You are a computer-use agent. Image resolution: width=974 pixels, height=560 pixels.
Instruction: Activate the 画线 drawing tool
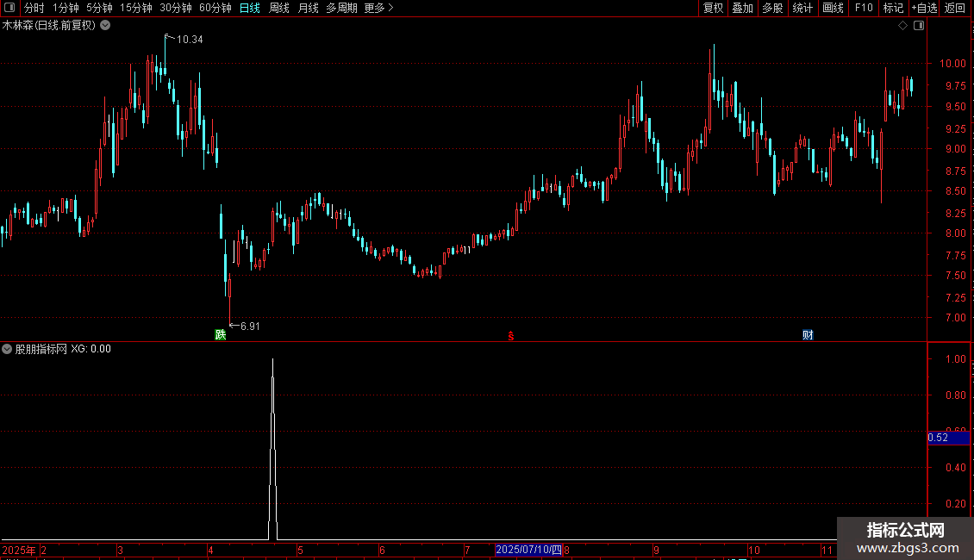[833, 8]
